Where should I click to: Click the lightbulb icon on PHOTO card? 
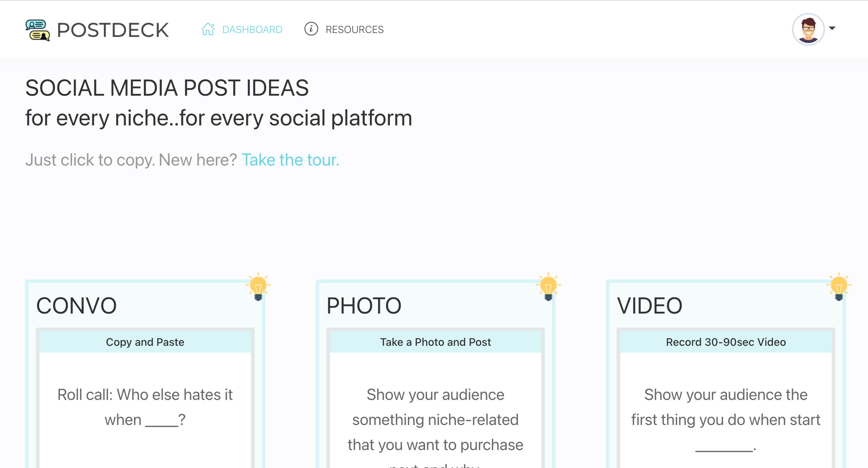(x=548, y=287)
